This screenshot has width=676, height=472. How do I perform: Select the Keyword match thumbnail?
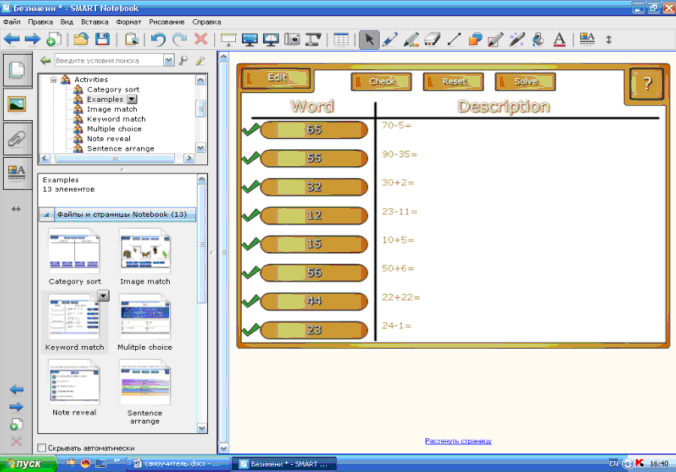[x=75, y=318]
